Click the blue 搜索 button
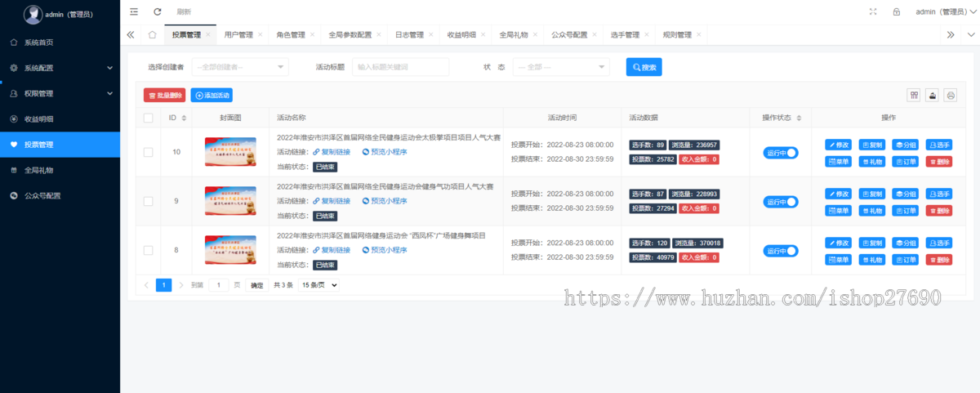Viewport: 980px width, 393px height. 644,67
